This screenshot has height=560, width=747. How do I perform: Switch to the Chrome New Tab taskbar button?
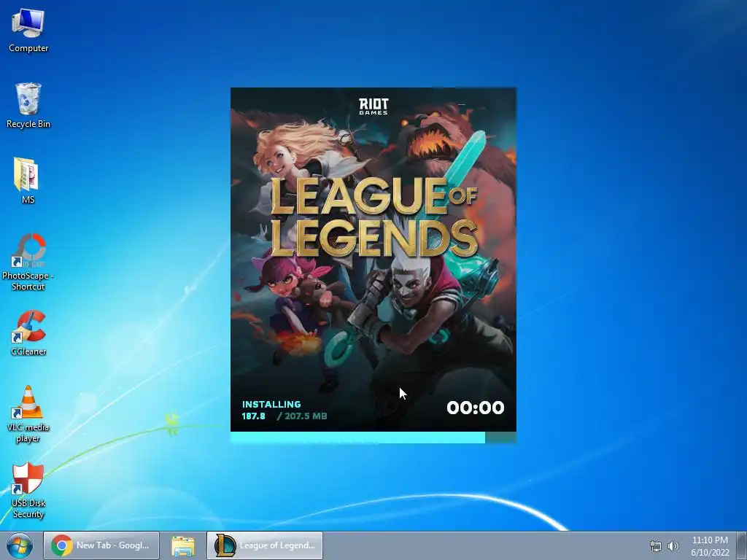tap(101, 545)
